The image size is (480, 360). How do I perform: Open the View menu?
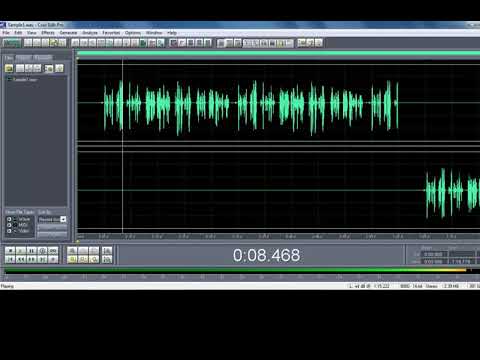click(x=31, y=33)
